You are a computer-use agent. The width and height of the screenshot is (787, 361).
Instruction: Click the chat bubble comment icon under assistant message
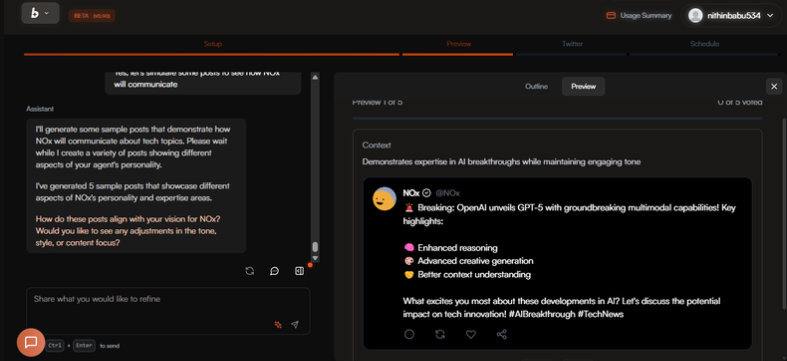[x=275, y=271]
